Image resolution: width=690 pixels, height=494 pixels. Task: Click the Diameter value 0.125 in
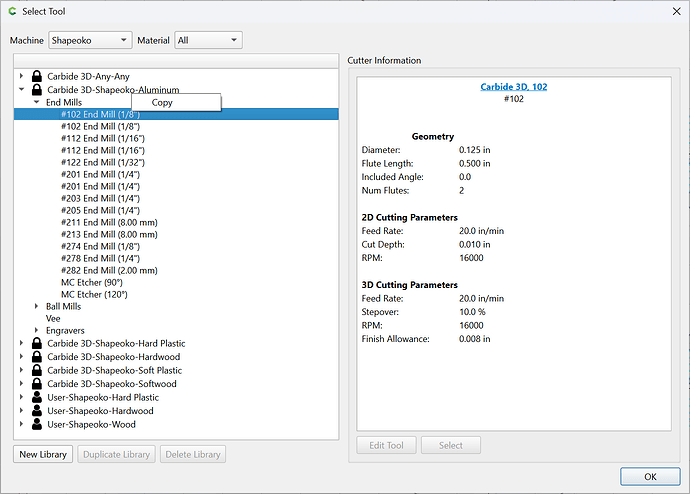(x=474, y=150)
